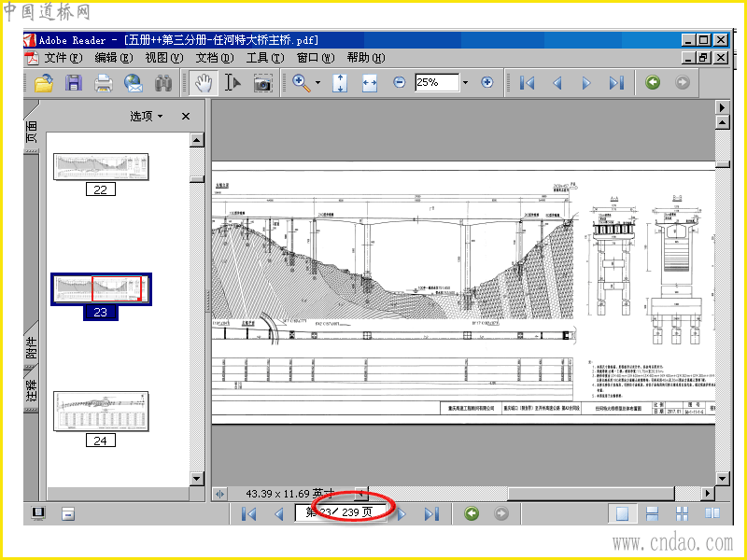Click green Previous View arrow in top toolbar

pyautogui.click(x=653, y=82)
